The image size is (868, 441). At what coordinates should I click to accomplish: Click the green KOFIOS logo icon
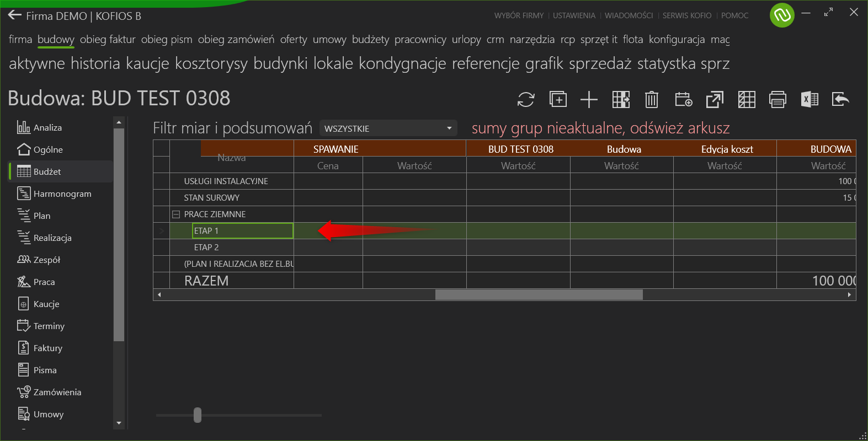coord(782,15)
